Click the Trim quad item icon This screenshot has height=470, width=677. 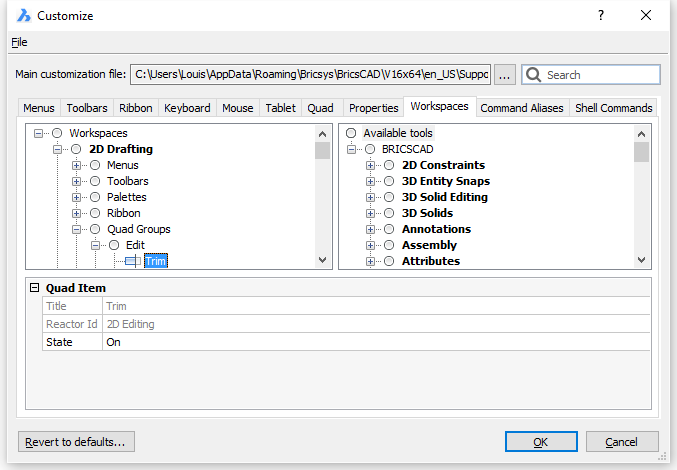click(133, 261)
